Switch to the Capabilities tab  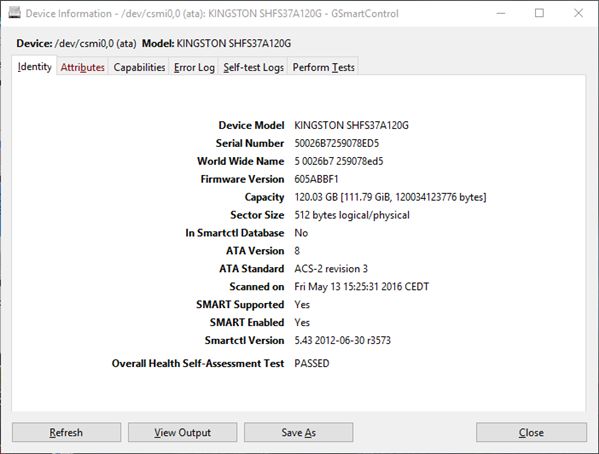click(139, 67)
